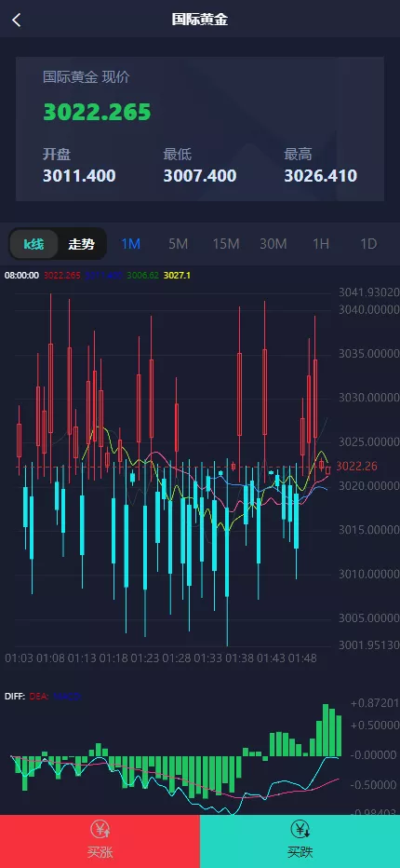Select the 1D timeframe tab
This screenshot has height=868, width=400.
coord(368,244)
